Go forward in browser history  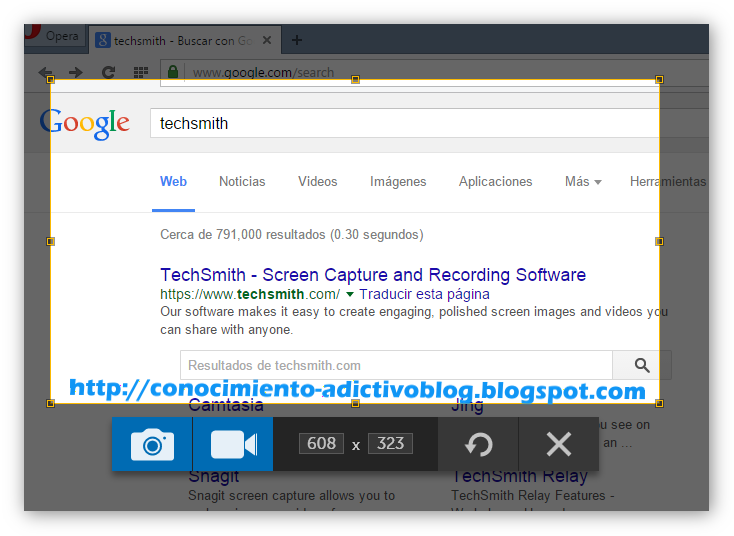tap(76, 73)
